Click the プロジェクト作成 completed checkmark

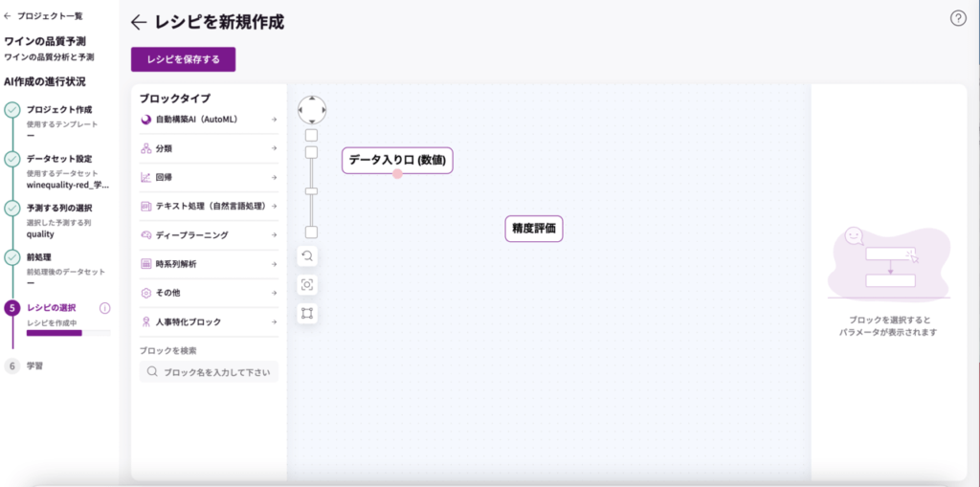click(x=12, y=110)
